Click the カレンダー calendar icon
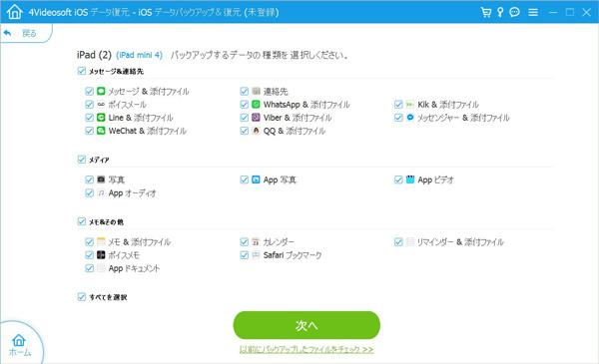This screenshot has width=599, height=364. 256,241
